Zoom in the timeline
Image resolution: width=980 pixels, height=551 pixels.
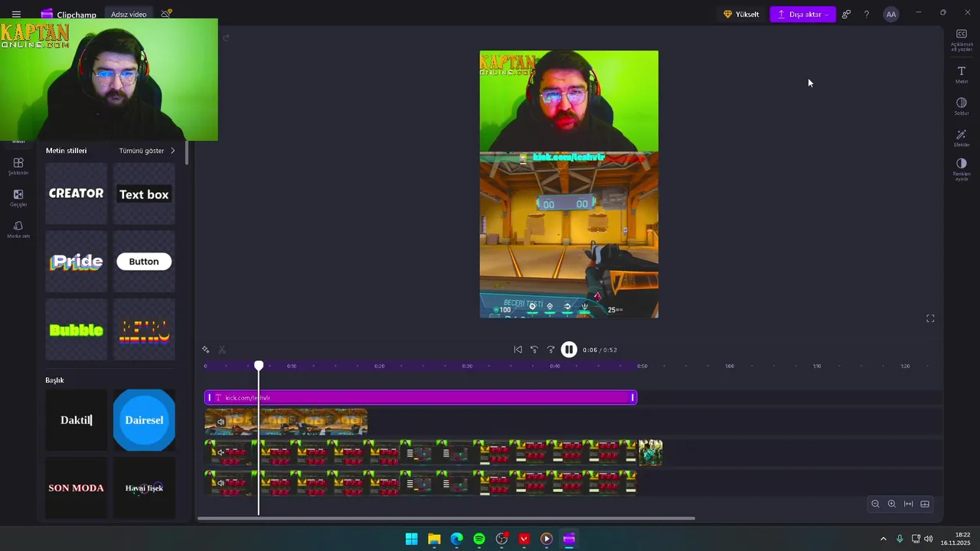[x=892, y=504]
